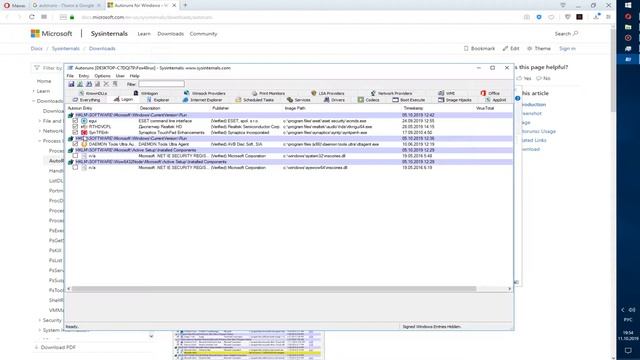Uncheck the DAEMON Tools Ultra Agent entry

pos(75,144)
